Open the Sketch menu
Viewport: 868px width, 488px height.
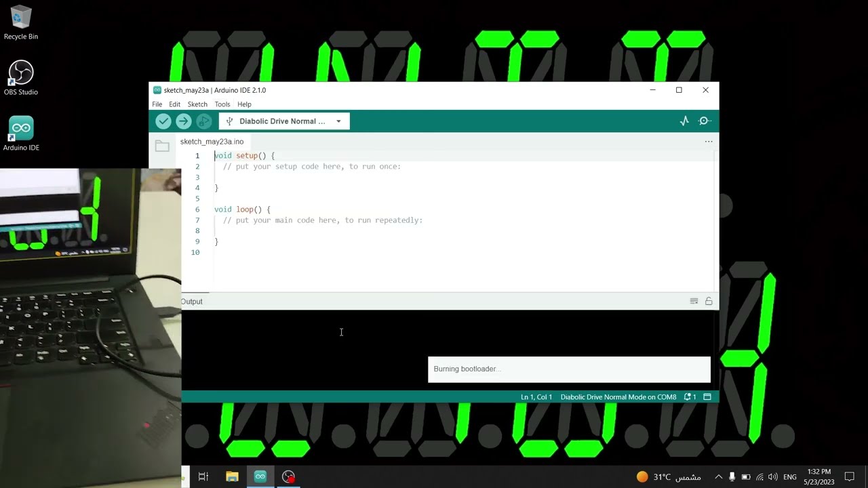tap(197, 104)
